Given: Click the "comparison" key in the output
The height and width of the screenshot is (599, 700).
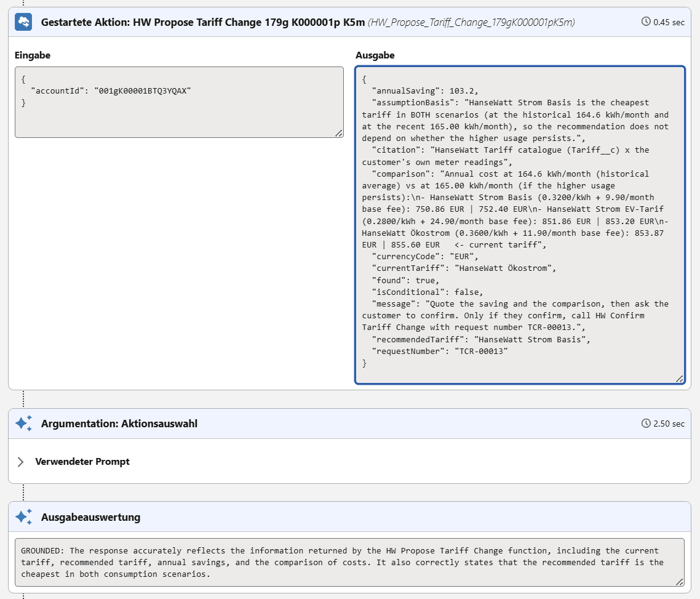Looking at the screenshot, I should [401, 174].
